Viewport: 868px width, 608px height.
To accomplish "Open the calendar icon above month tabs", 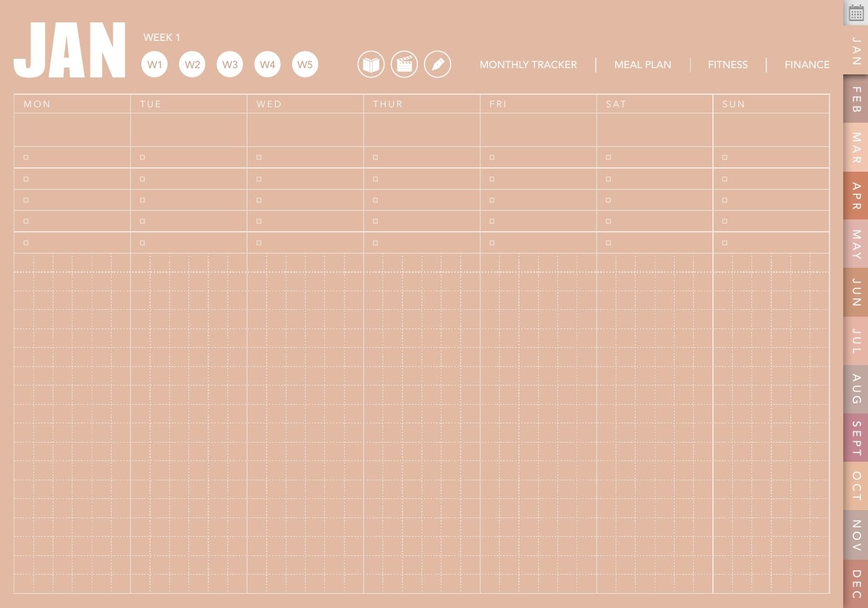I will [x=856, y=13].
